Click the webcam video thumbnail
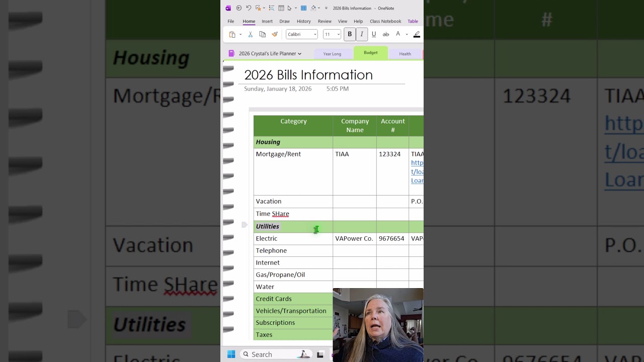This screenshot has width=644, height=362. pos(378,325)
